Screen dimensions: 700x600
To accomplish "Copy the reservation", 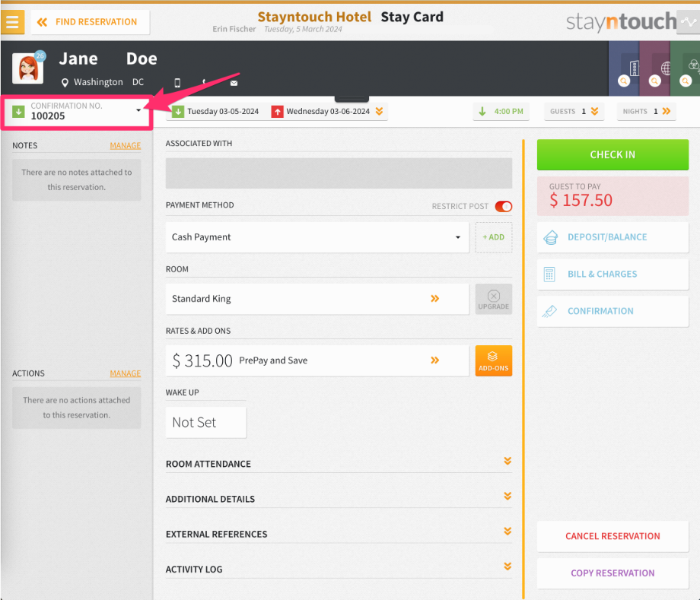I will click(x=612, y=573).
